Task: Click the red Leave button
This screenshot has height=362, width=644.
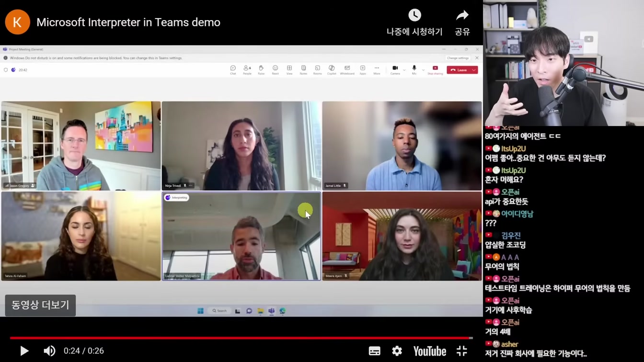Action: point(459,70)
